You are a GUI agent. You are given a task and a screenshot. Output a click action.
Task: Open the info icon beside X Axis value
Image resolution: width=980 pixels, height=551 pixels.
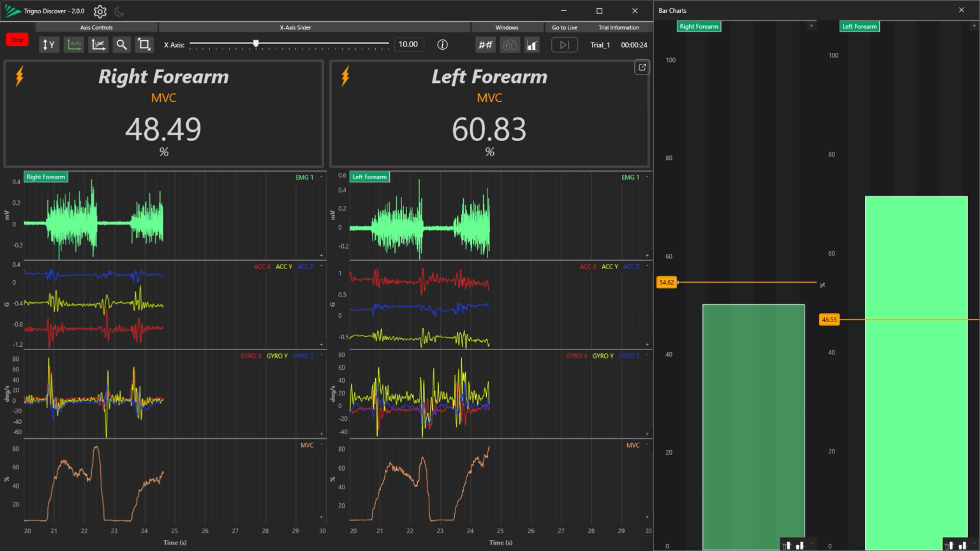click(x=442, y=45)
